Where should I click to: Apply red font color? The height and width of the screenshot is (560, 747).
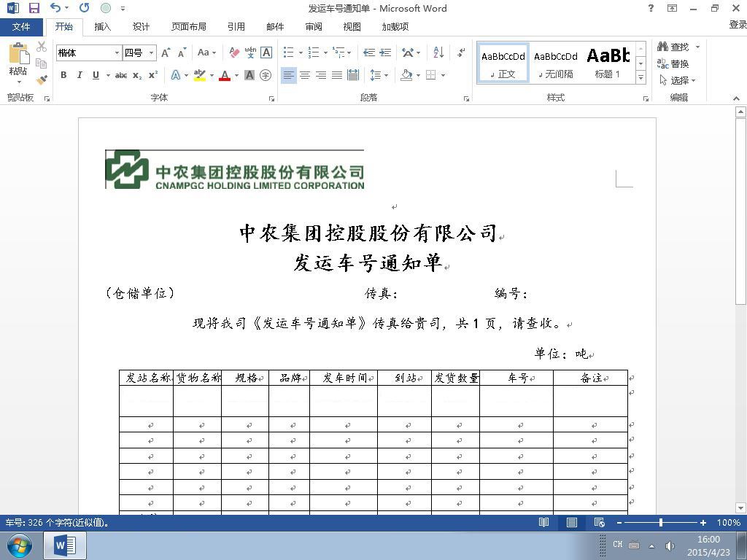[x=225, y=75]
